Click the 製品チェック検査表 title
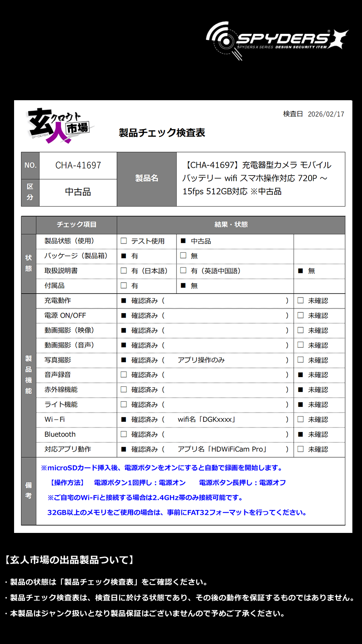The width and height of the screenshot is (362, 644). [x=162, y=132]
